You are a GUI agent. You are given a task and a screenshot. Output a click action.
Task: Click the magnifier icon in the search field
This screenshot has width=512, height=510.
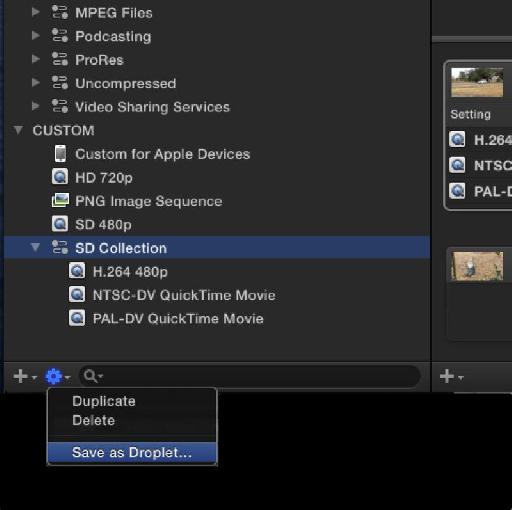(90, 376)
